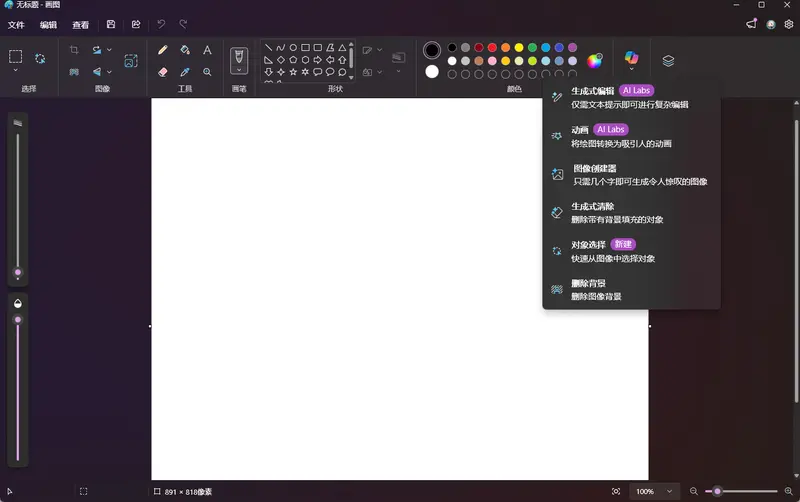Click the Copilot icon
Screen dimensions: 800x502
pyautogui.click(x=631, y=57)
